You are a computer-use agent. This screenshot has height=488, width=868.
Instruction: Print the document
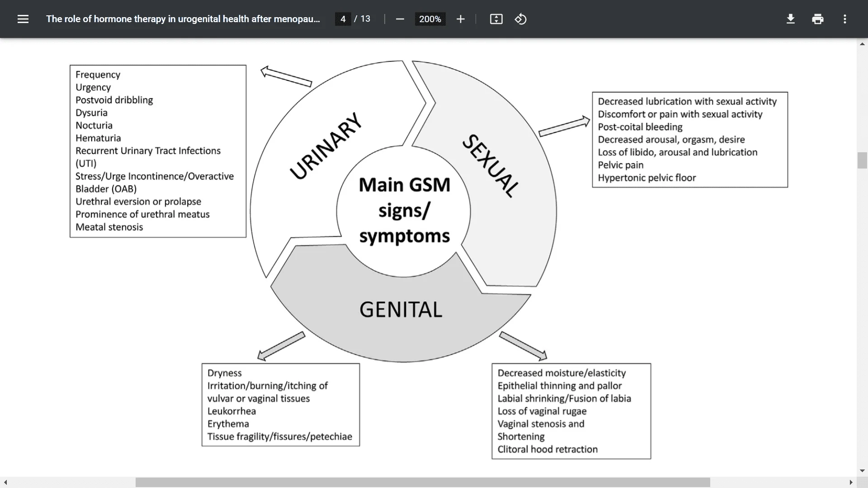click(818, 19)
